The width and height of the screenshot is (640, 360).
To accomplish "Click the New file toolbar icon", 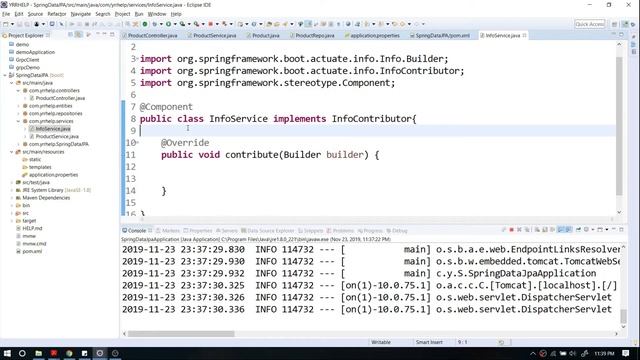I will [6, 24].
